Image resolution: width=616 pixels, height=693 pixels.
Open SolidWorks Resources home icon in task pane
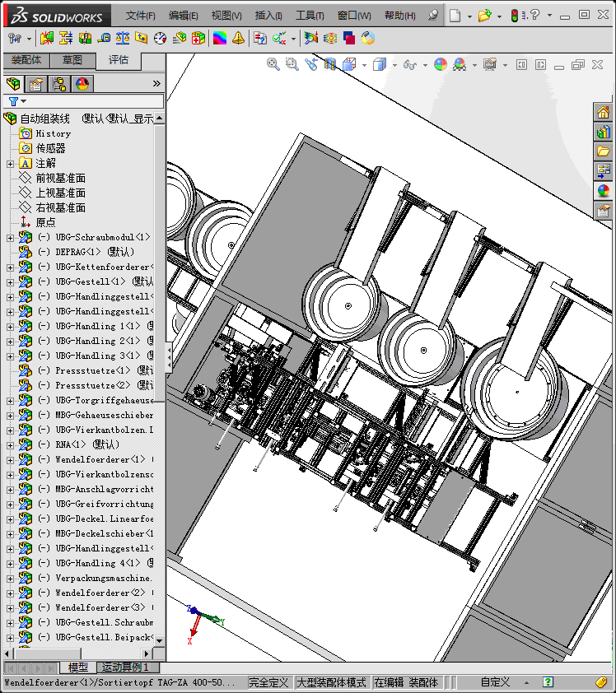pyautogui.click(x=603, y=112)
